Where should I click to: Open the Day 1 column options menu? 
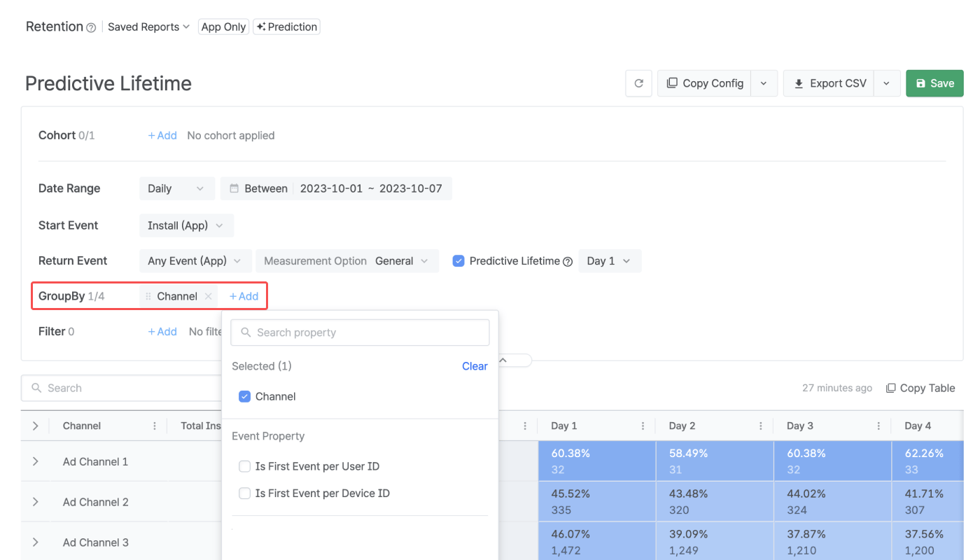[643, 426]
